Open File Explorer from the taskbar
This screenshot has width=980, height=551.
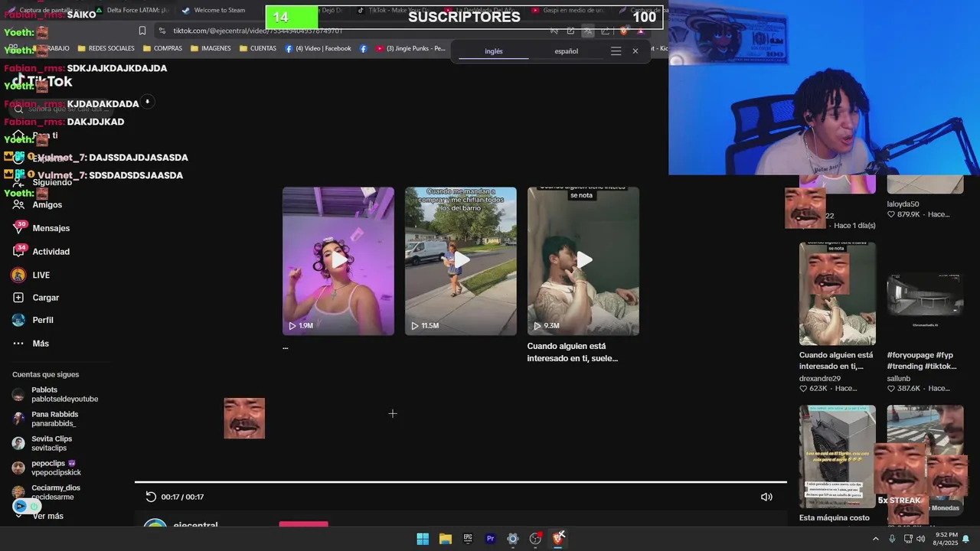click(445, 539)
